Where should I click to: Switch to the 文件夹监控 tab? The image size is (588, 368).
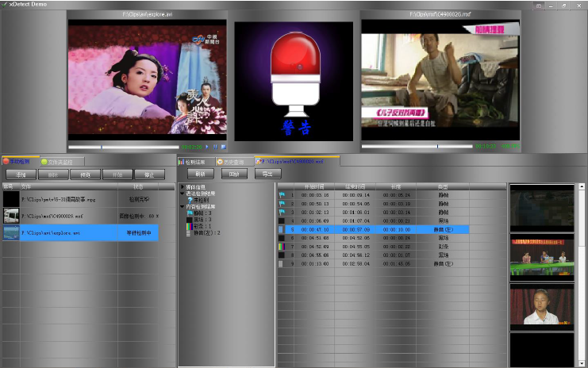click(60, 161)
